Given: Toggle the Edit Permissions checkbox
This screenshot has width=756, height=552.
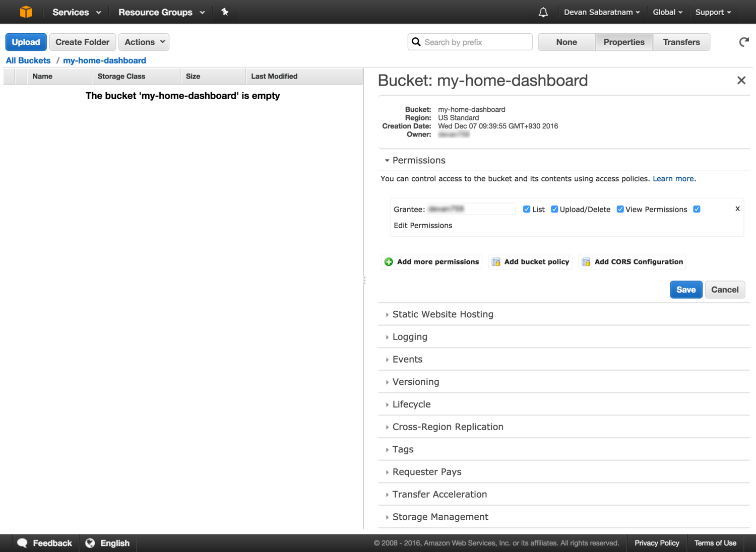Looking at the screenshot, I should tap(697, 209).
